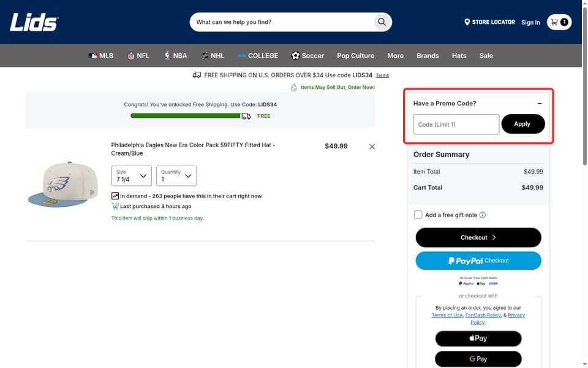Open the Philadelphia Eagles hat product title

tap(193, 149)
